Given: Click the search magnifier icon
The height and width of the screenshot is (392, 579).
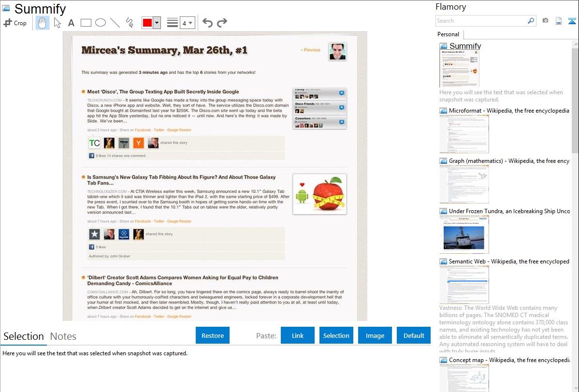Looking at the screenshot, I should [x=531, y=21].
